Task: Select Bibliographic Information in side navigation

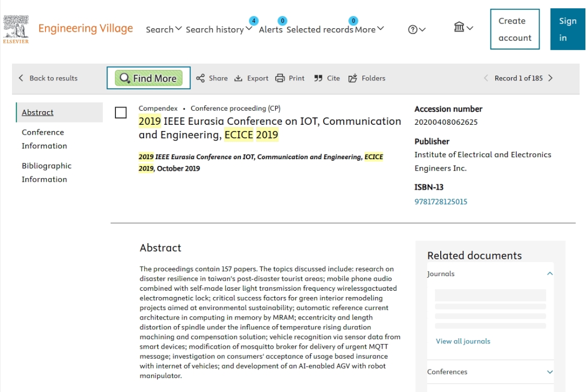Action: (x=46, y=172)
